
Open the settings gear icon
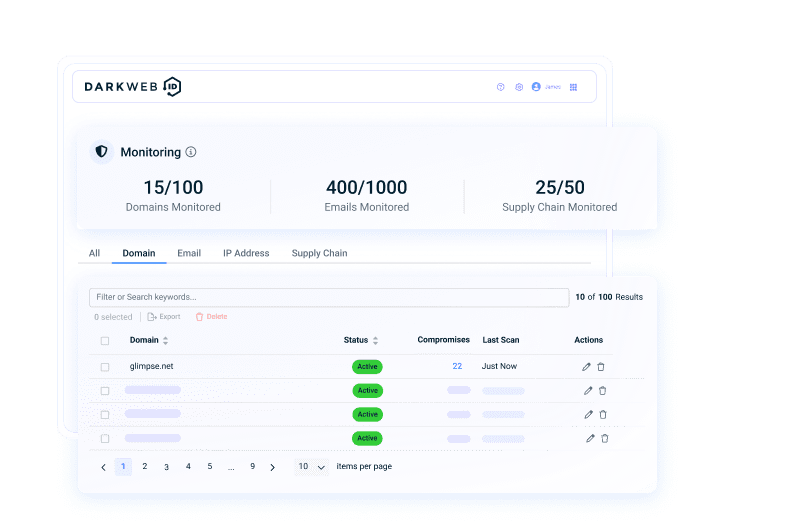pyautogui.click(x=519, y=87)
